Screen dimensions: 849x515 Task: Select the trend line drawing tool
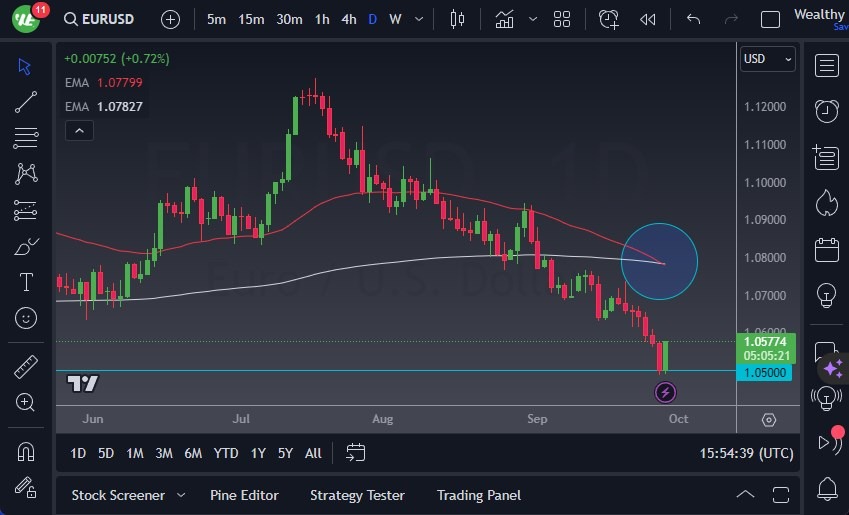(26, 101)
